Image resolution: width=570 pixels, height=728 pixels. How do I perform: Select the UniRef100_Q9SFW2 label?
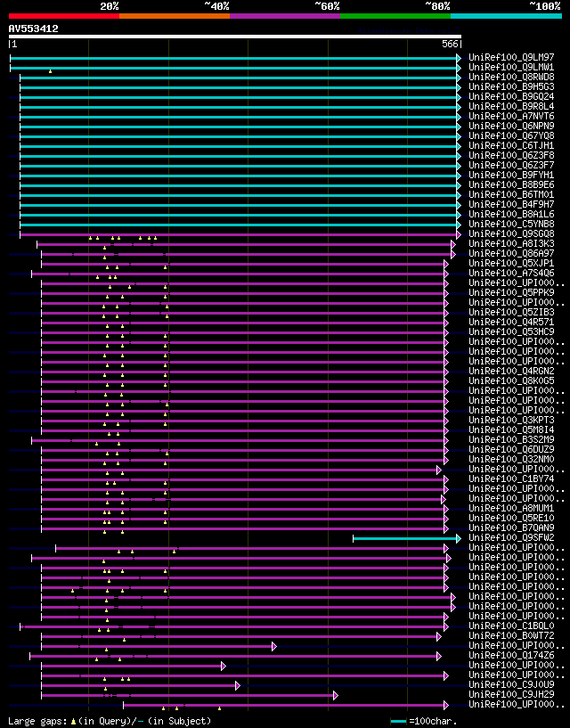tap(511, 538)
